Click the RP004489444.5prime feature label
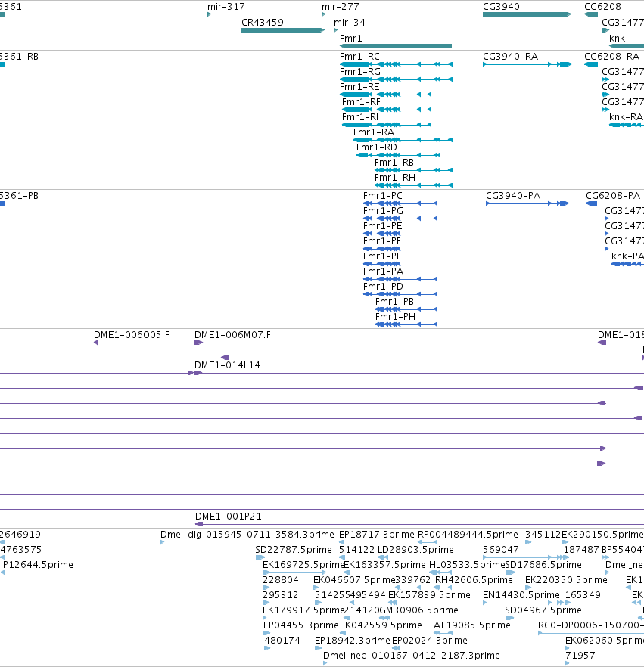The width and height of the screenshot is (644, 667). tap(468, 534)
